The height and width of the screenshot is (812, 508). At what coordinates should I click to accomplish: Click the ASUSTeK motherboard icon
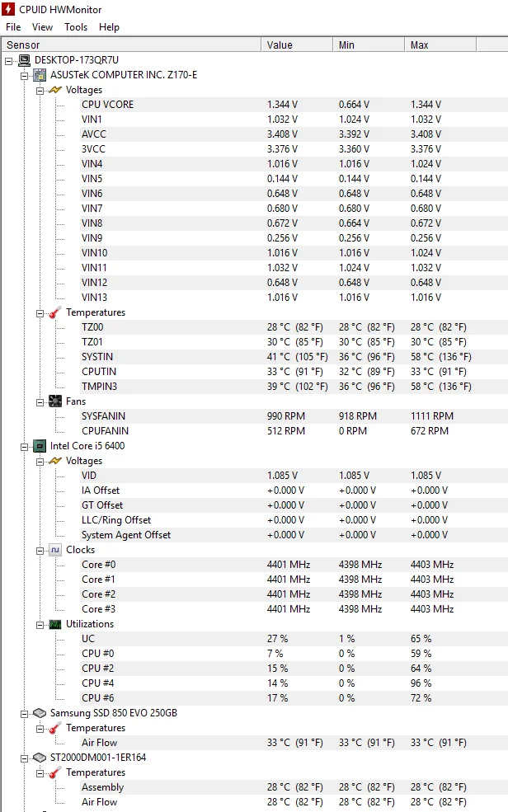pos(40,75)
